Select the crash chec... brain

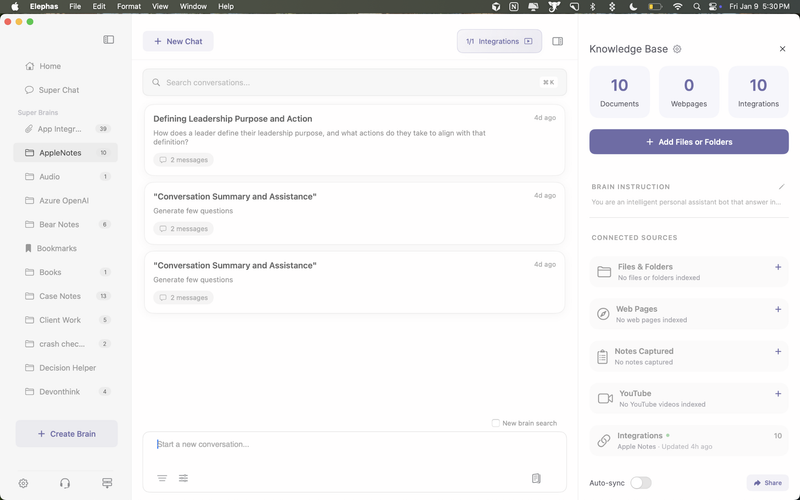(x=65, y=344)
